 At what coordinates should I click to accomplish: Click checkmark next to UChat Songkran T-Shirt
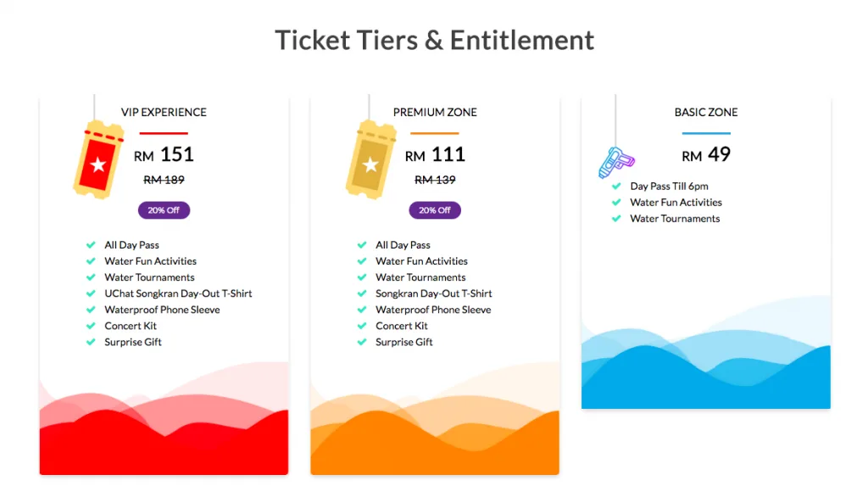[x=91, y=293]
